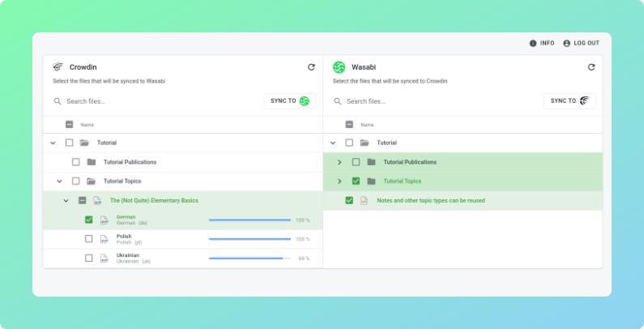Click Sync To Crowdin button

[570, 101]
